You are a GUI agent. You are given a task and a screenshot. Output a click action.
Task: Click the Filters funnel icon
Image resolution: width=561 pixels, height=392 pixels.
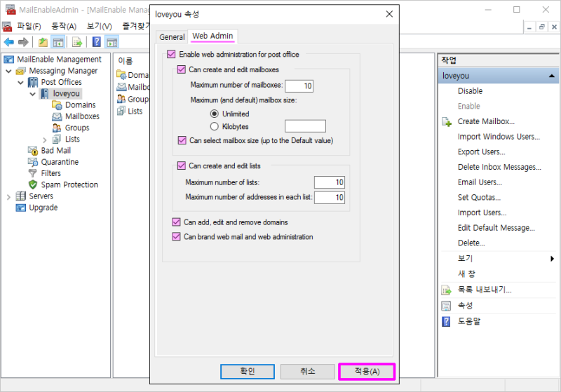(x=33, y=173)
